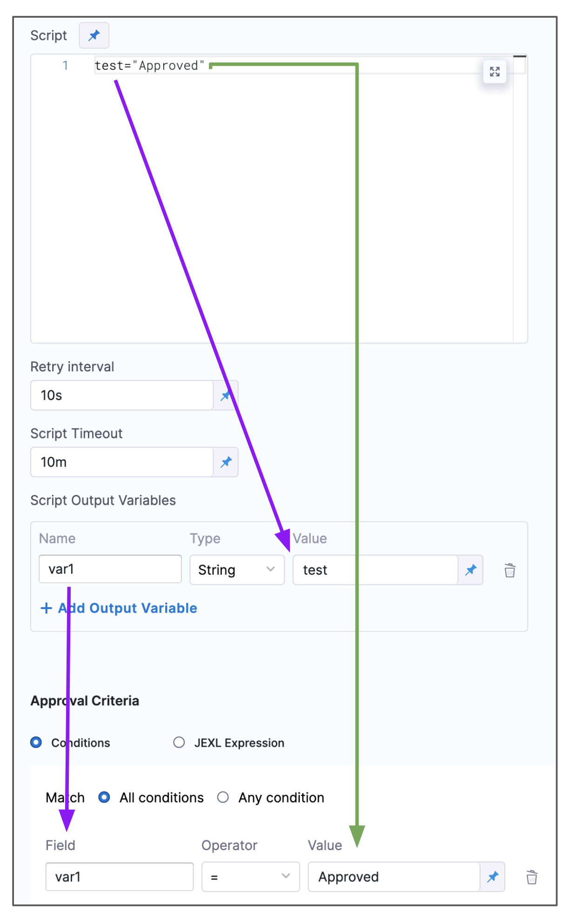Click the Retry interval input field
576x924 pixels.
coord(122,395)
